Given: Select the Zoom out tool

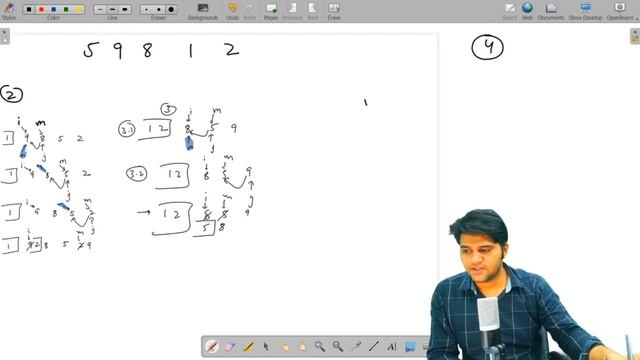Looking at the screenshot, I should 338,347.
